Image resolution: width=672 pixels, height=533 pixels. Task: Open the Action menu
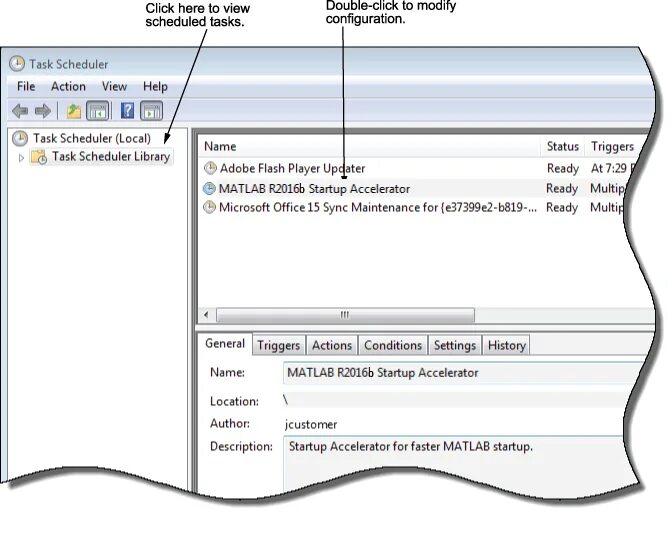point(68,87)
